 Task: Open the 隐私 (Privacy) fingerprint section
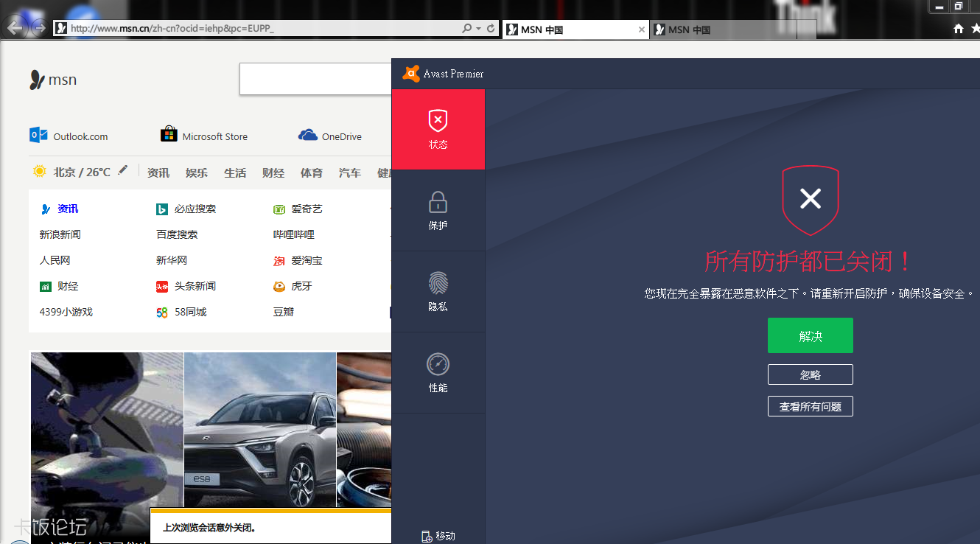click(x=438, y=291)
